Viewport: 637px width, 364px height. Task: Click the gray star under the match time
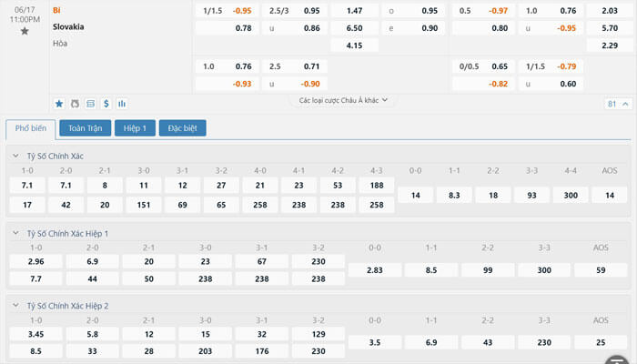click(25, 31)
